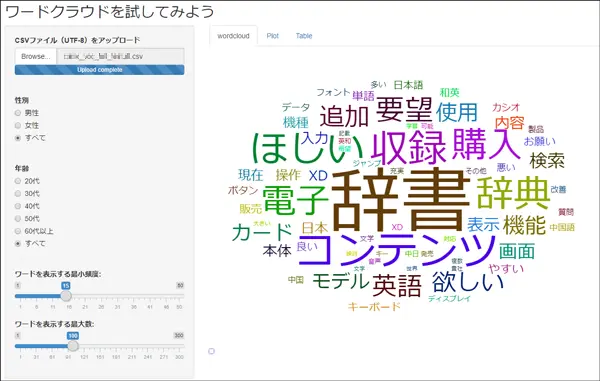The height and width of the screenshot is (381, 600).
Task: Click the word 購入 in the cloud
Action: [486, 144]
